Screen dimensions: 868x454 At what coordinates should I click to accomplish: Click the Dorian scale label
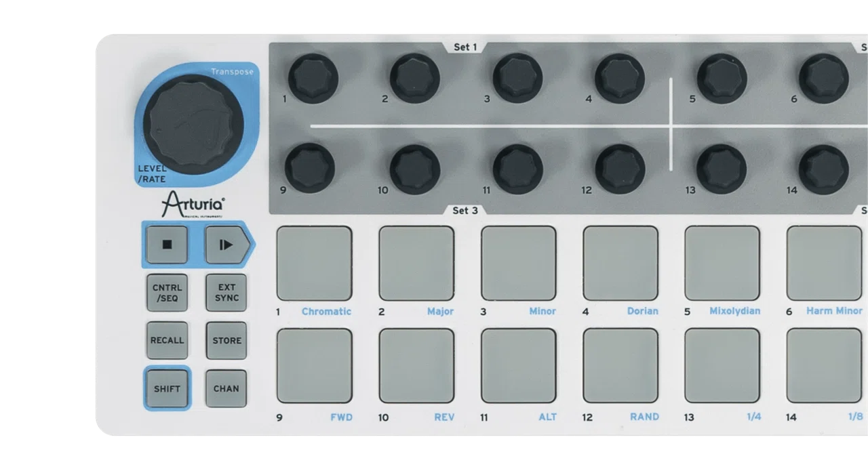(643, 311)
